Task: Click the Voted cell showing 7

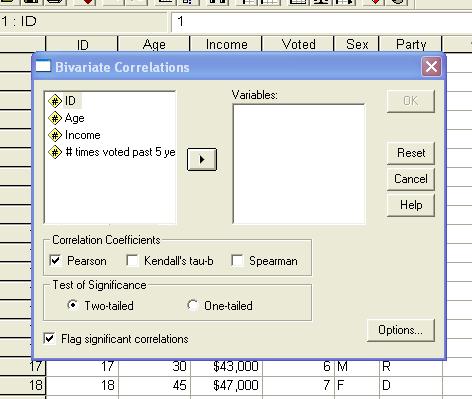Action: (x=299, y=385)
